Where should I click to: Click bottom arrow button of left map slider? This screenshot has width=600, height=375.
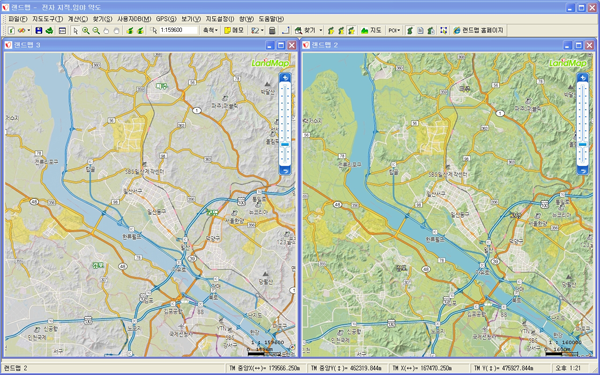click(x=285, y=171)
